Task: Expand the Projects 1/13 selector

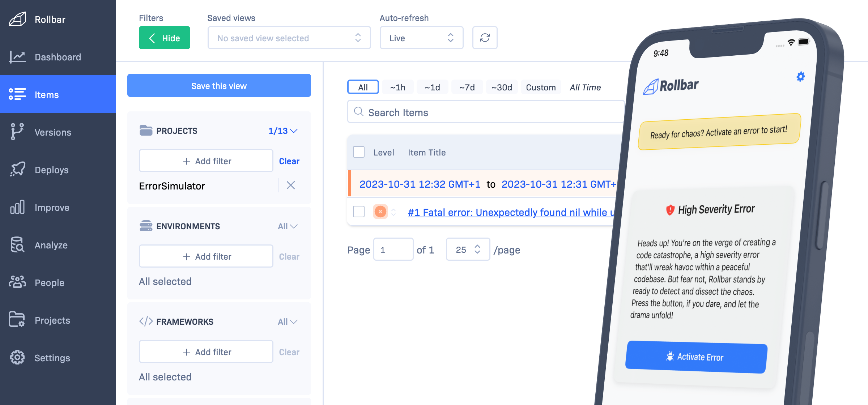Action: click(283, 131)
